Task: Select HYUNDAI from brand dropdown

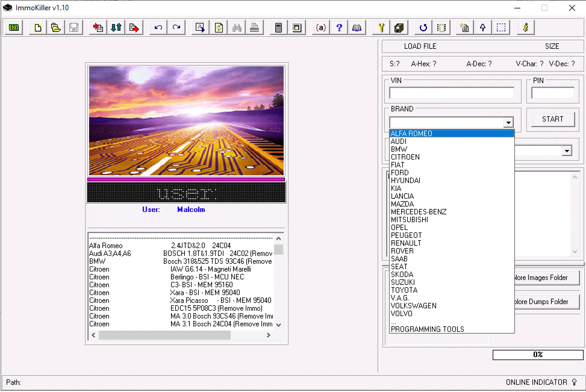Action: pos(452,180)
